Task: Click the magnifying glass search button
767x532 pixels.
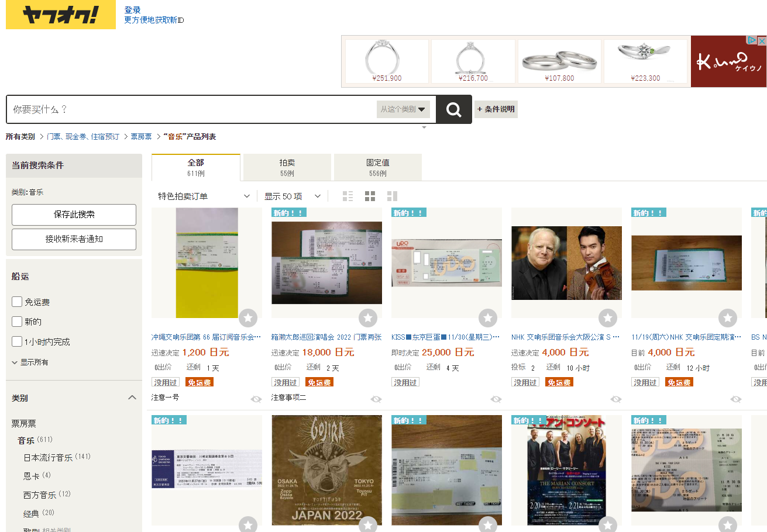Action: (453, 109)
